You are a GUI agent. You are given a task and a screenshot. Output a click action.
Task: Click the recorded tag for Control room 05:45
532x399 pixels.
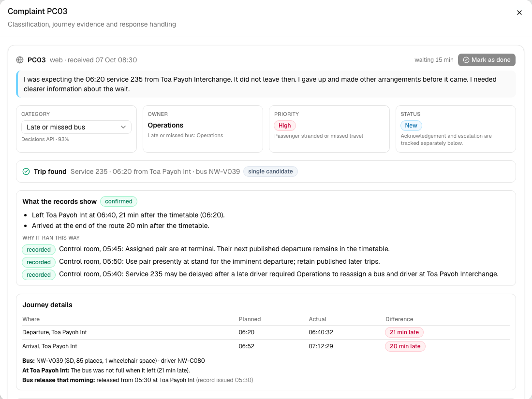[39, 250]
